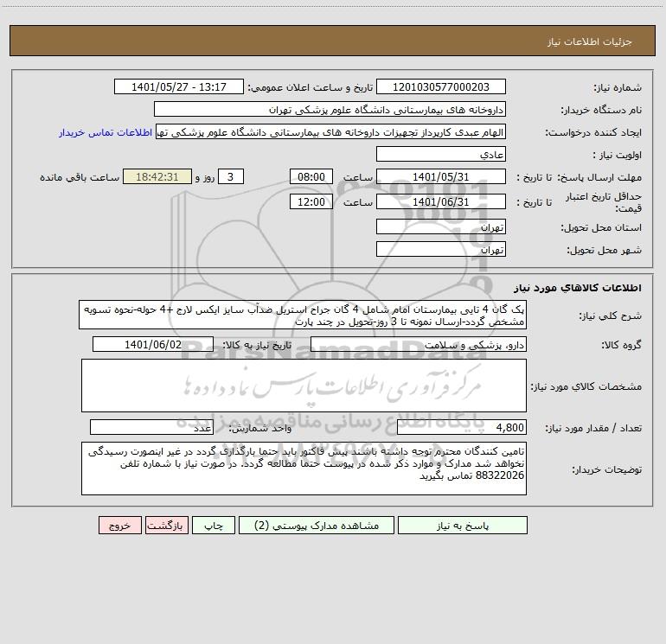Viewport: 666px width, 644px height.
Task: Click the مهلت ارسال پاسخ label
Action: coord(600,177)
